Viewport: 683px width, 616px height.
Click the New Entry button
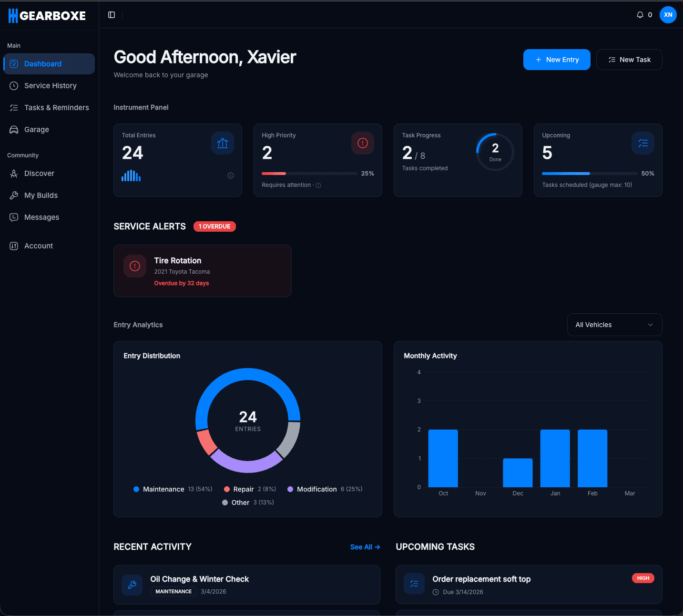[557, 59]
